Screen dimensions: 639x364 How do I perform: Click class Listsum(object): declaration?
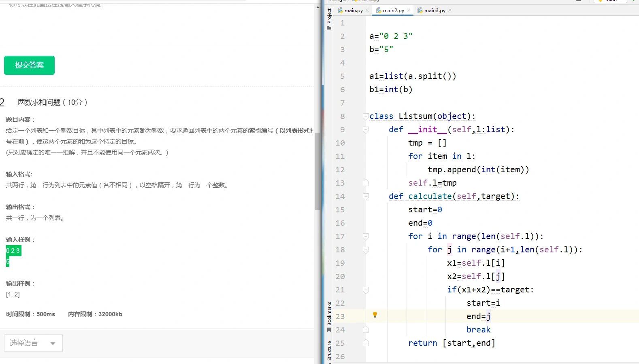pos(422,116)
